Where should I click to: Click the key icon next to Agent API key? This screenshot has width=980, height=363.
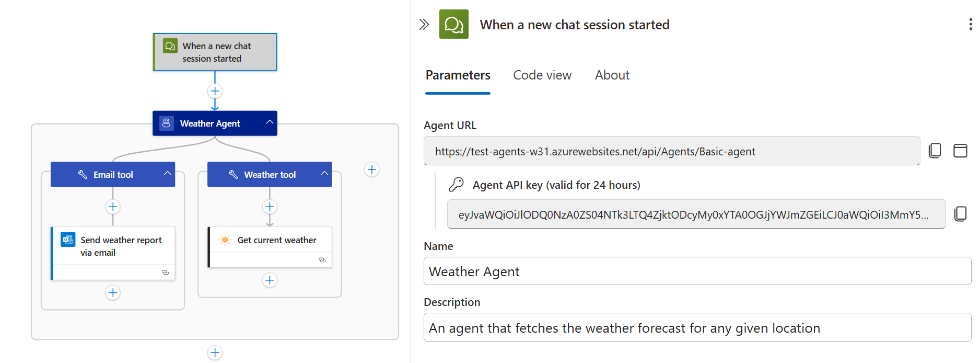tap(457, 185)
